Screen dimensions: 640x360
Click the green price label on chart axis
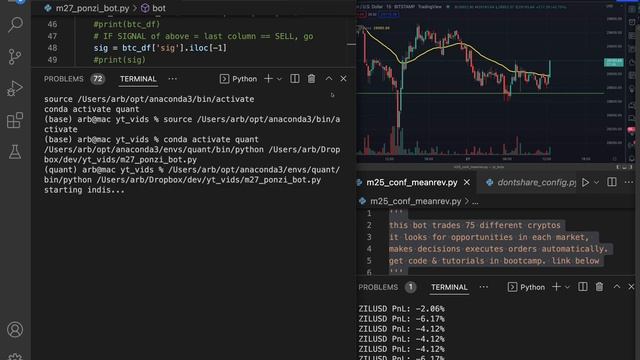pyautogui.click(x=613, y=62)
